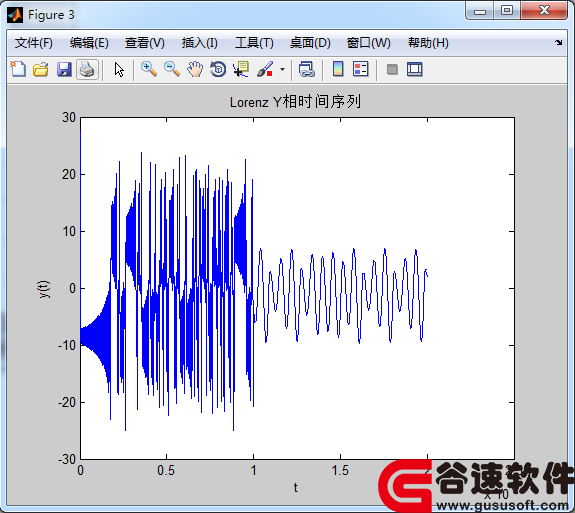Save figure using the floppy disk icon
The height and width of the screenshot is (513, 575).
pyautogui.click(x=64, y=69)
